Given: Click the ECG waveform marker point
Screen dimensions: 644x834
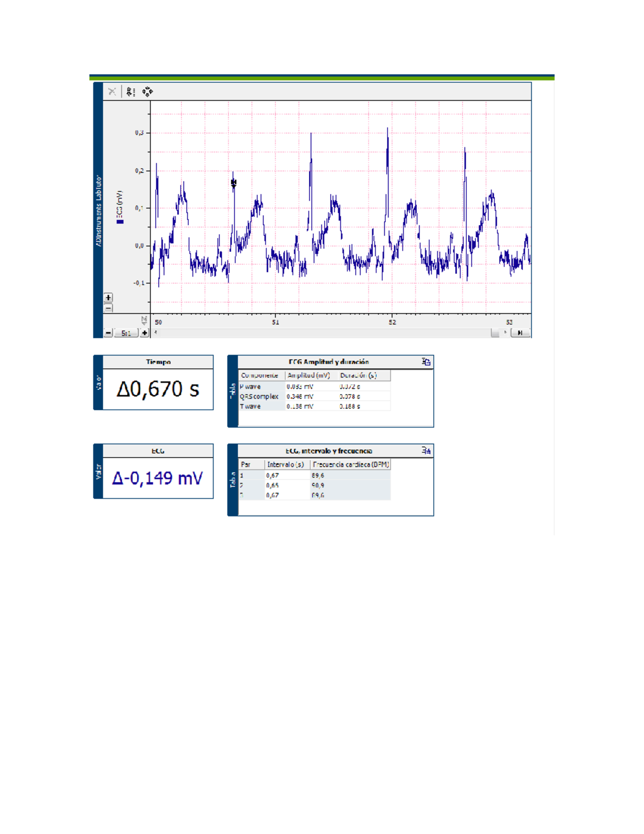Looking at the screenshot, I should (x=233, y=183).
